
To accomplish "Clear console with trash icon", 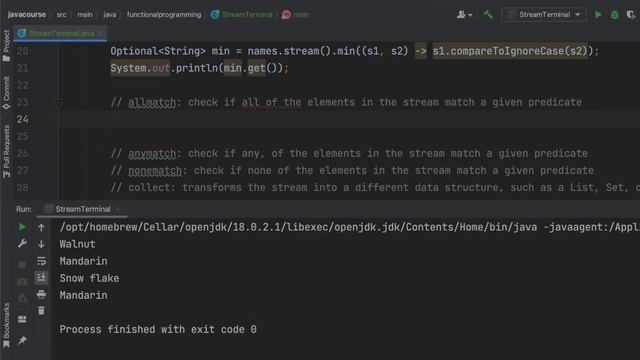I will tap(41, 311).
